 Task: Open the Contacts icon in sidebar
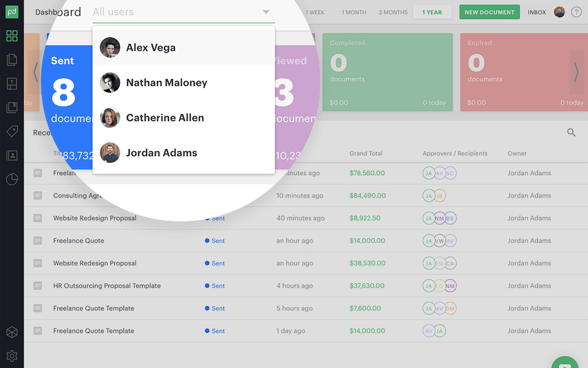pyautogui.click(x=12, y=156)
